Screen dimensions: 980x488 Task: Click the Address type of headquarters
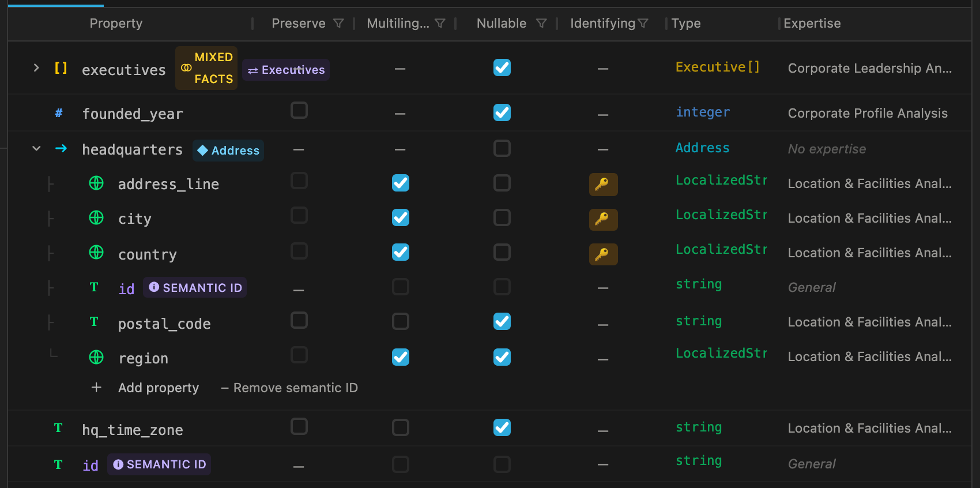(x=703, y=148)
